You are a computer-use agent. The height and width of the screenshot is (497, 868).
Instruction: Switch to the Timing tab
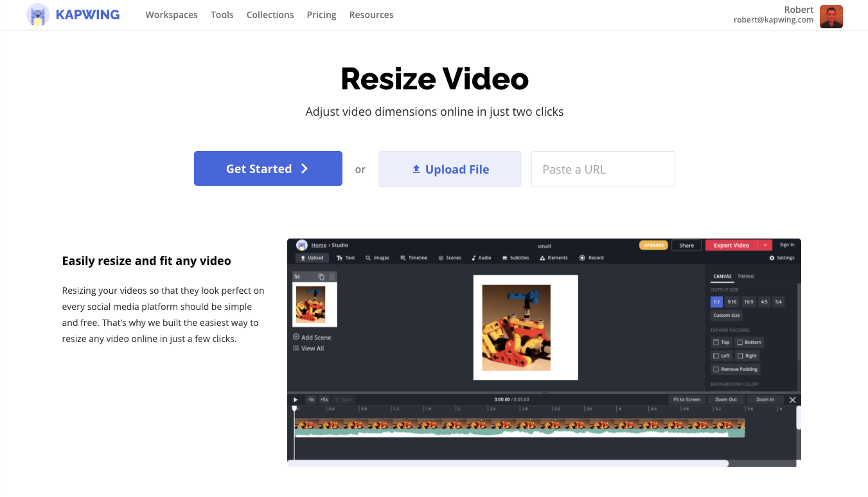[x=745, y=276]
